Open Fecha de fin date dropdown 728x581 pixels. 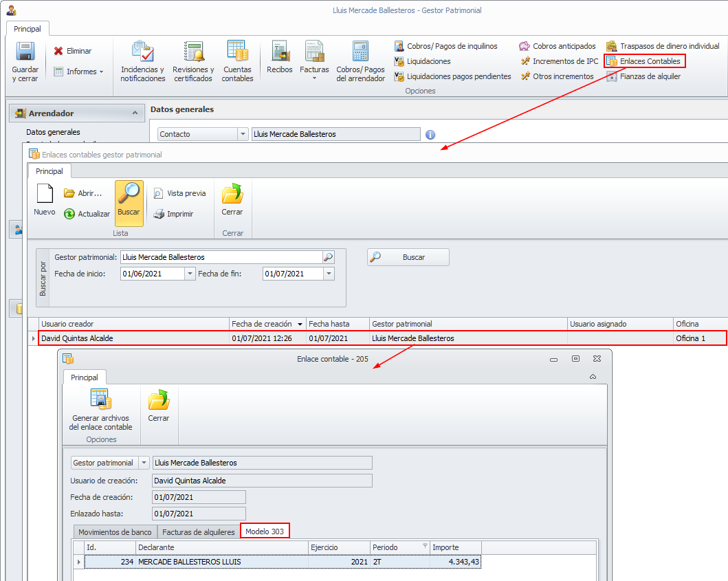[329, 274]
